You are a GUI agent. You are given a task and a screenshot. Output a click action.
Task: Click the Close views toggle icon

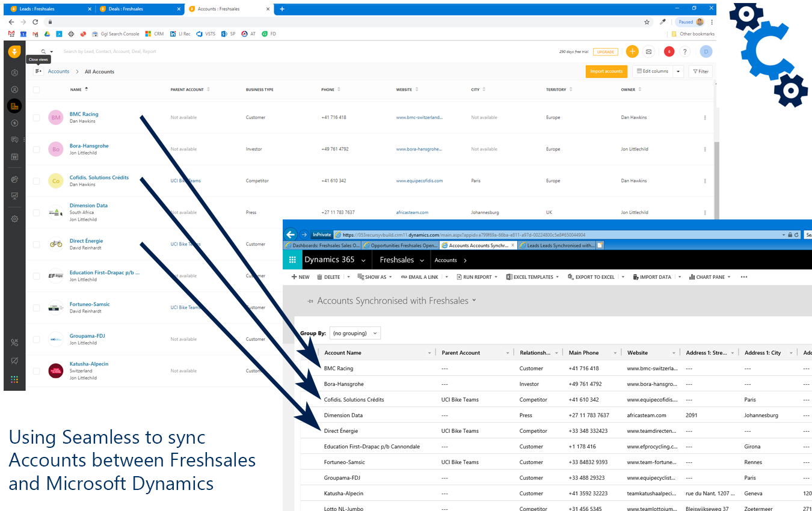[38, 71]
